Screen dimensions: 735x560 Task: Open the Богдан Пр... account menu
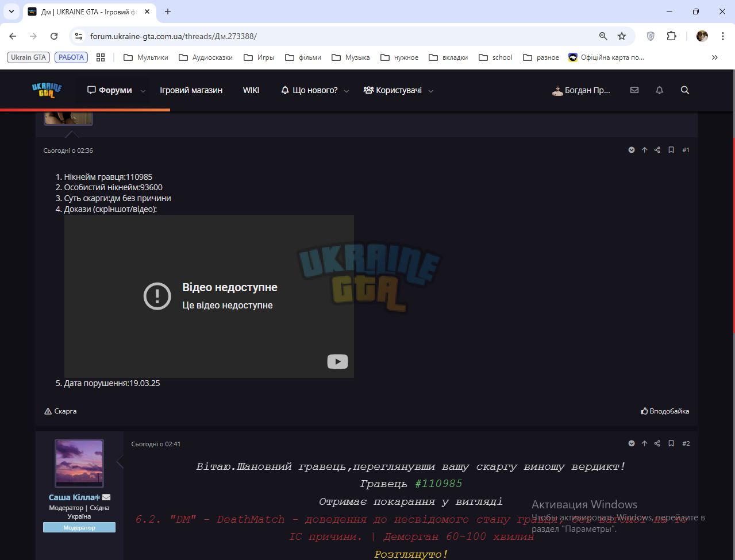[581, 90]
